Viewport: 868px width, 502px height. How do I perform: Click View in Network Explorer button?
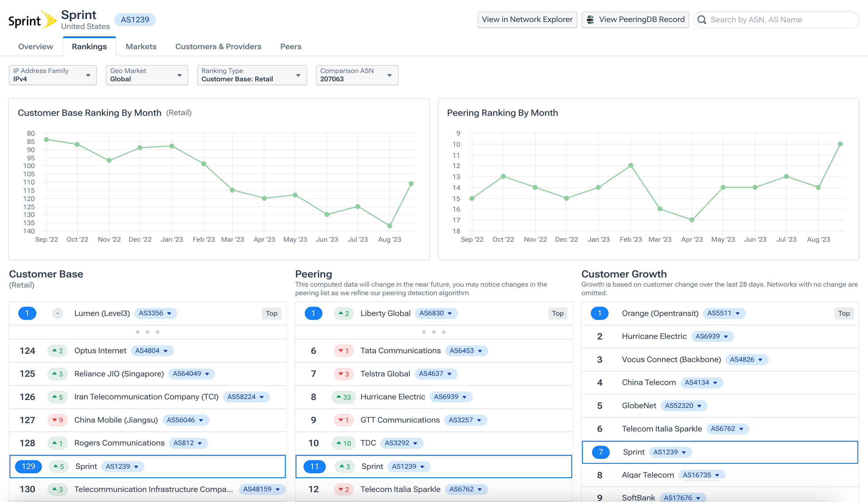pos(527,20)
